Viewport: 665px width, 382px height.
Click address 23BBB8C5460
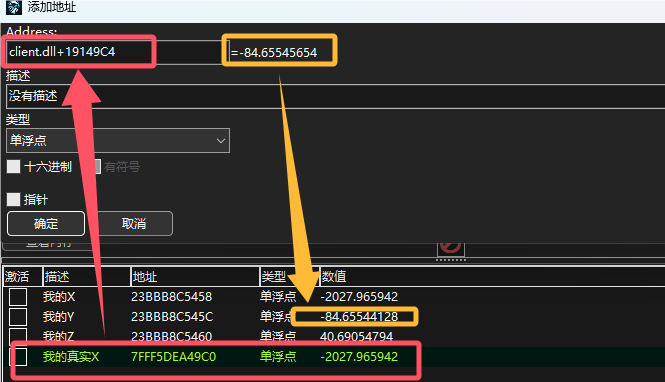(x=171, y=336)
